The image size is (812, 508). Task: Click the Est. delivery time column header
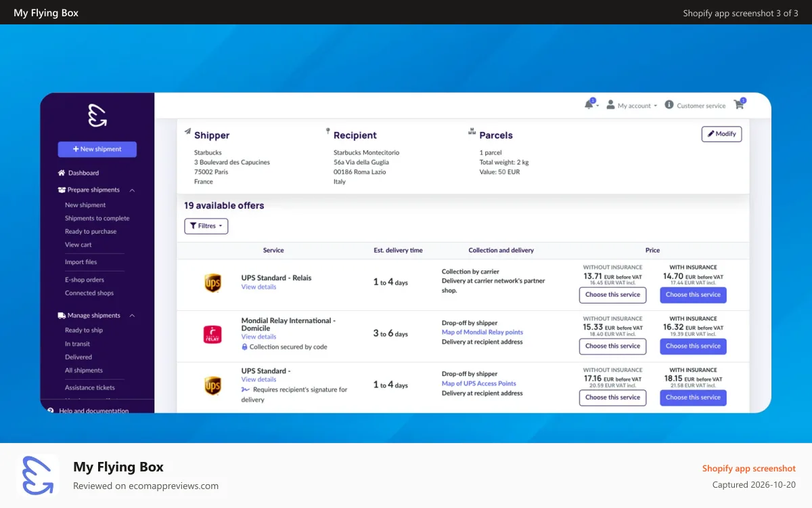click(x=398, y=251)
